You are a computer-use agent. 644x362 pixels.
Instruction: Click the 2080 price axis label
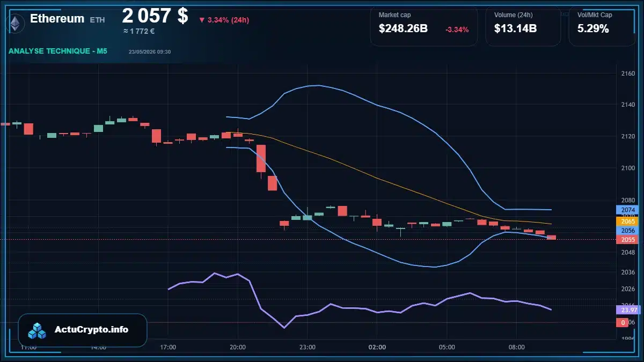(x=627, y=200)
